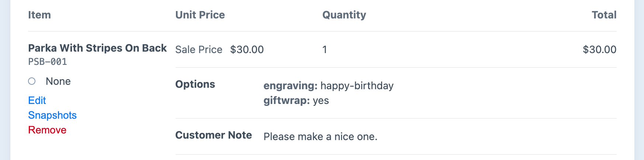Click the Sale Price label
Viewport: 644px width, 160px height.
(x=199, y=50)
